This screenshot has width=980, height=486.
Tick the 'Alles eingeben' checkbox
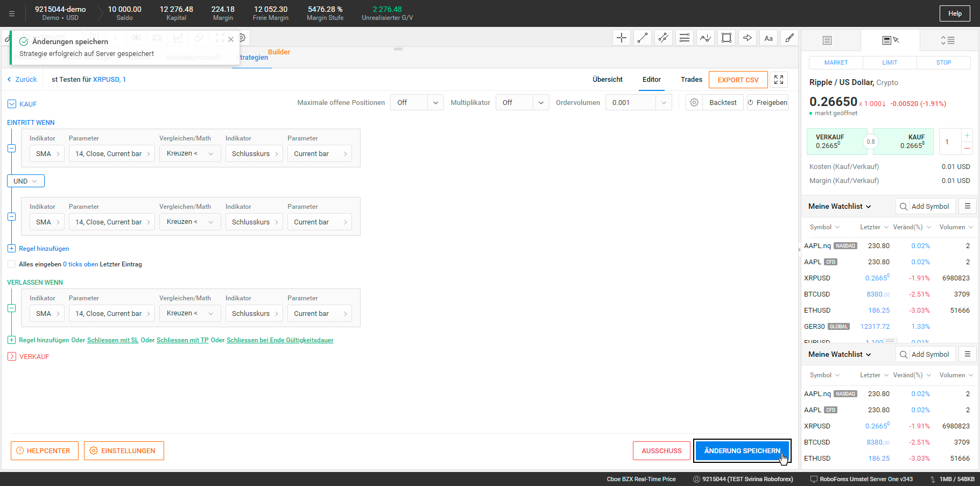11,264
